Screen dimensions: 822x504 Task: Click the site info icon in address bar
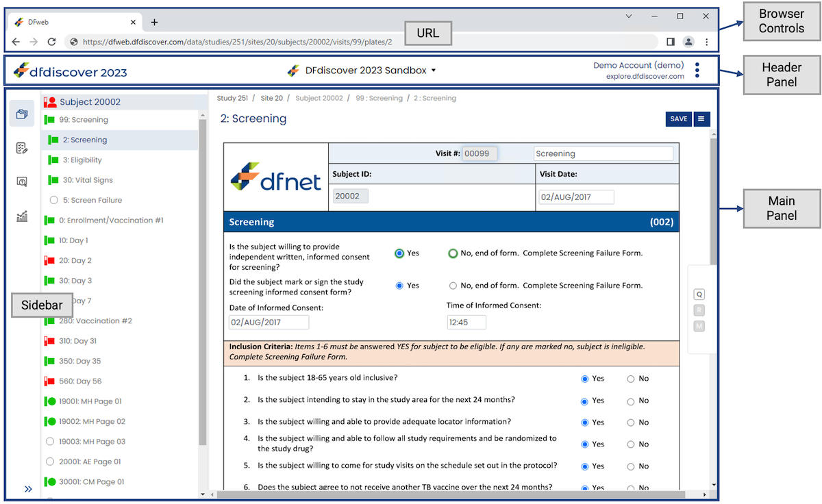pos(73,42)
